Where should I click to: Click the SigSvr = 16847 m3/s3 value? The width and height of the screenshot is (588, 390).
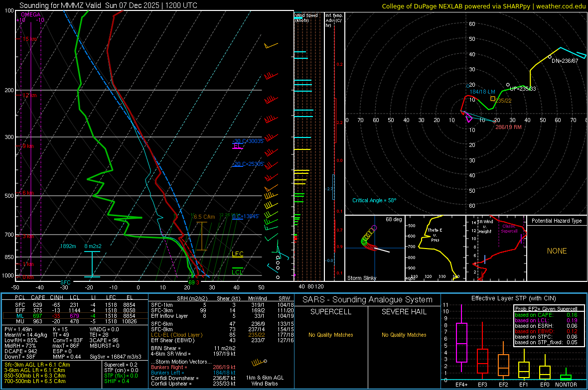pyautogui.click(x=116, y=357)
